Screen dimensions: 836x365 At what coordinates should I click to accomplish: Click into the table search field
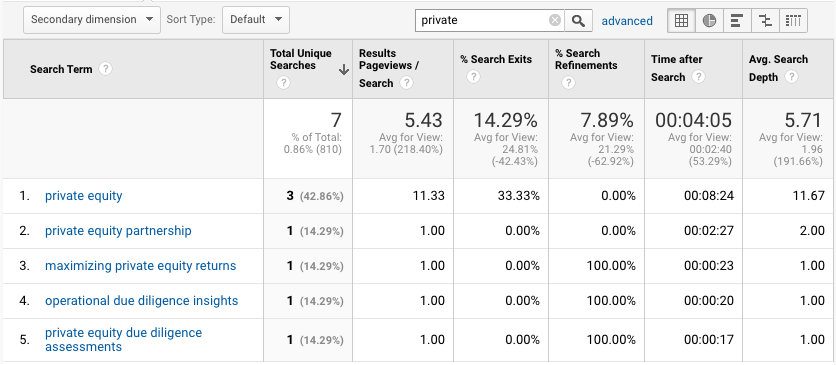(x=483, y=21)
